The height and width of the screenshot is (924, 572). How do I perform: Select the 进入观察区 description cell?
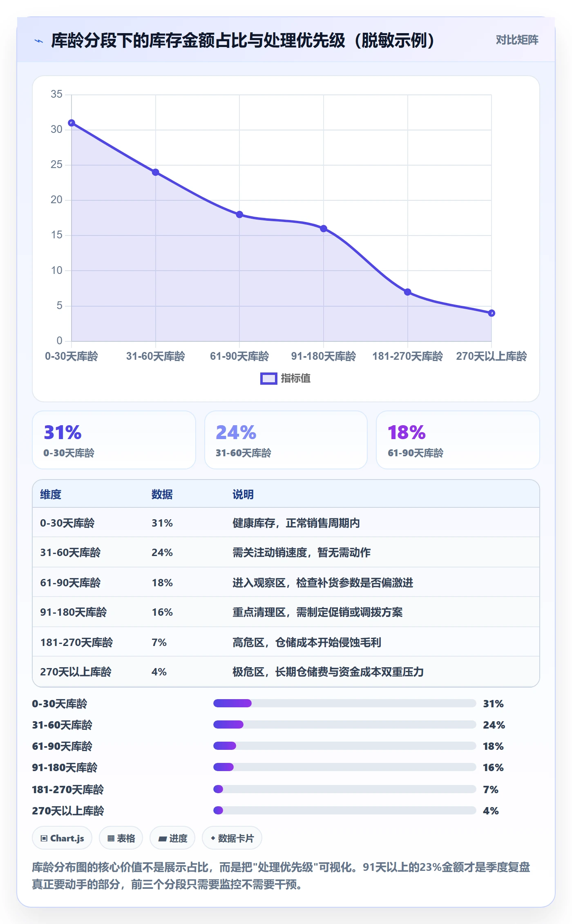(323, 583)
